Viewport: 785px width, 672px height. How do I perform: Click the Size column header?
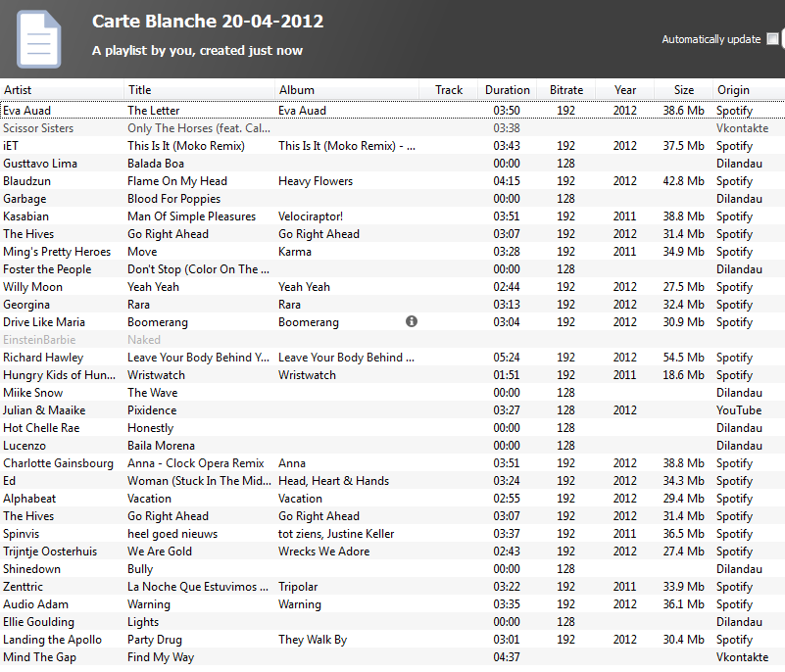click(683, 90)
